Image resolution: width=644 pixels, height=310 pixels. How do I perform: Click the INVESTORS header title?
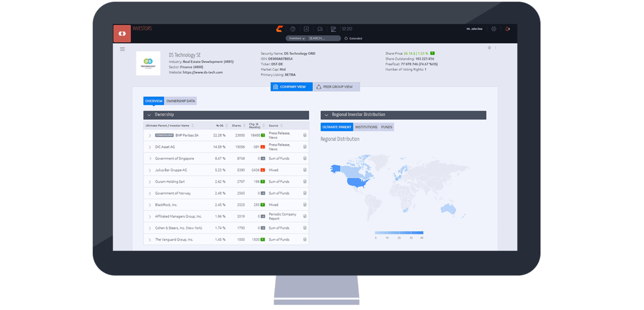[x=142, y=29]
